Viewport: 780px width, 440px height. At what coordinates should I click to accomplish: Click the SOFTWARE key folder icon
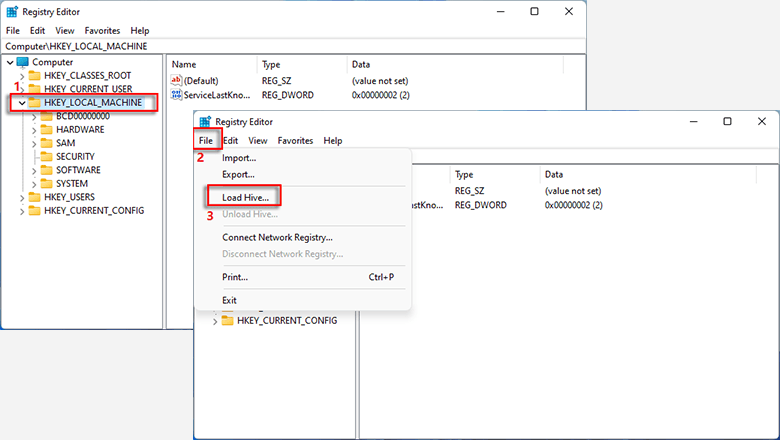tap(46, 170)
